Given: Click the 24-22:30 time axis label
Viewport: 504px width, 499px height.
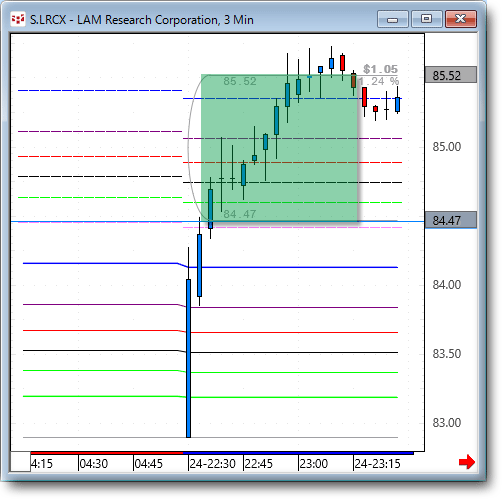Looking at the screenshot, I should (x=212, y=464).
